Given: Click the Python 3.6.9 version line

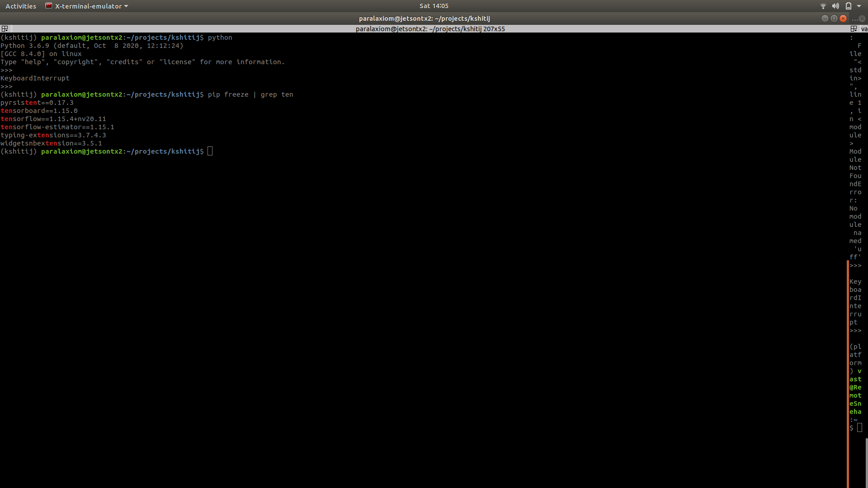Looking at the screenshot, I should [92, 46].
